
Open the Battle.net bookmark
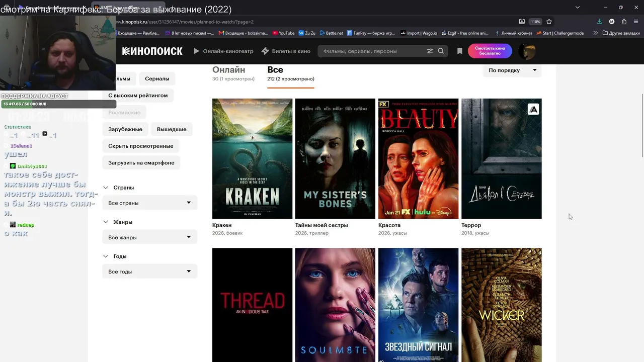[331, 33]
